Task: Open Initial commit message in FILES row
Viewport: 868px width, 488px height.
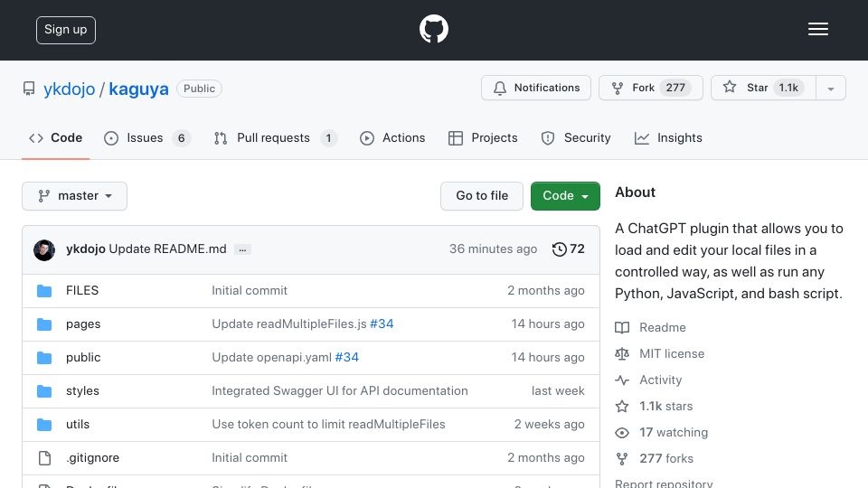Action: 250,290
